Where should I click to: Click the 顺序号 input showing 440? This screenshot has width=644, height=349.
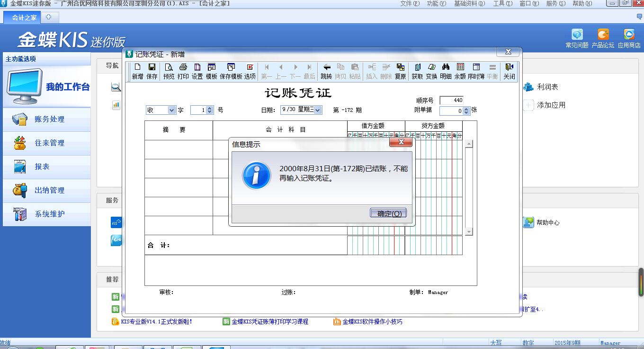coord(451,100)
